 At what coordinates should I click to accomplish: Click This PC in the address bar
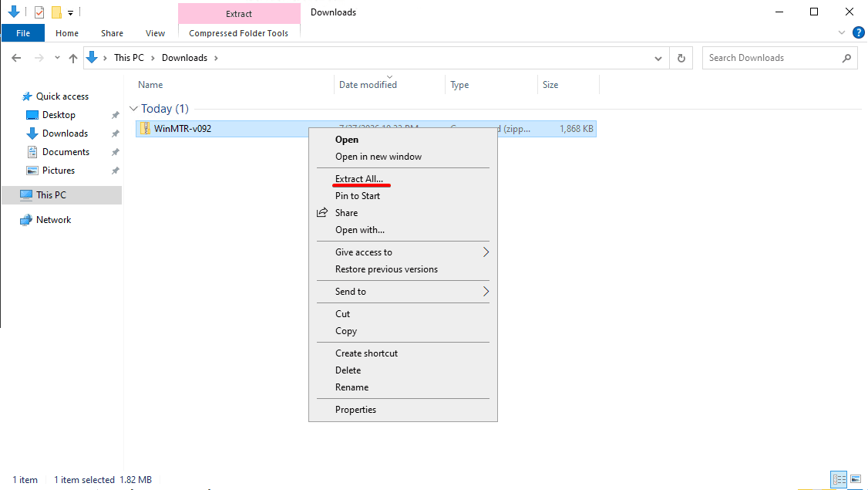click(x=129, y=58)
